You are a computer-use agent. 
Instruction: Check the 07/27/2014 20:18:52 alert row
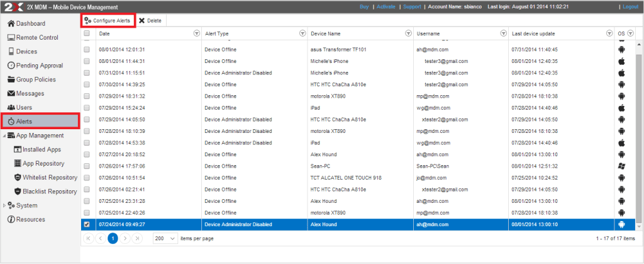(87, 154)
